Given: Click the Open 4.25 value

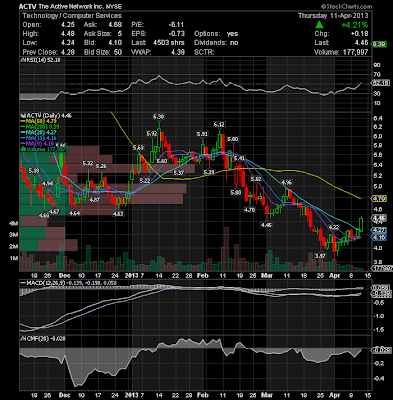Looking at the screenshot, I should point(68,25).
